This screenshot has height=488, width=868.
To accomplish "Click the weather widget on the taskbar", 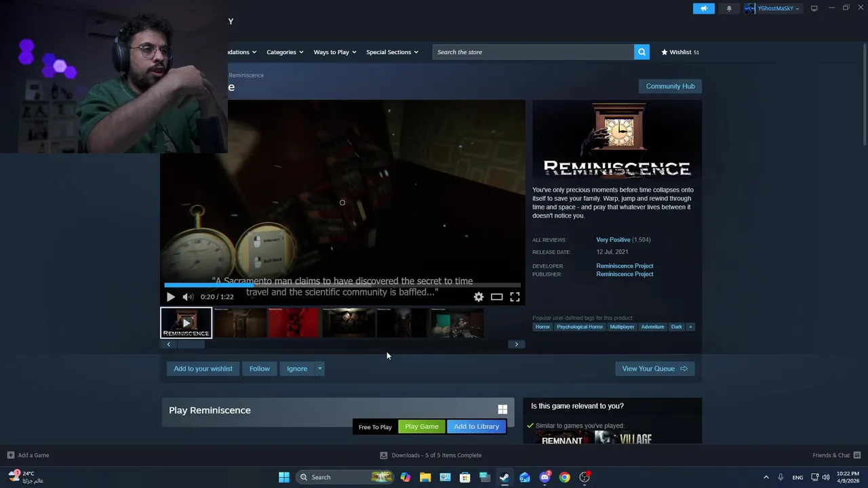I will pyautogui.click(x=26, y=477).
